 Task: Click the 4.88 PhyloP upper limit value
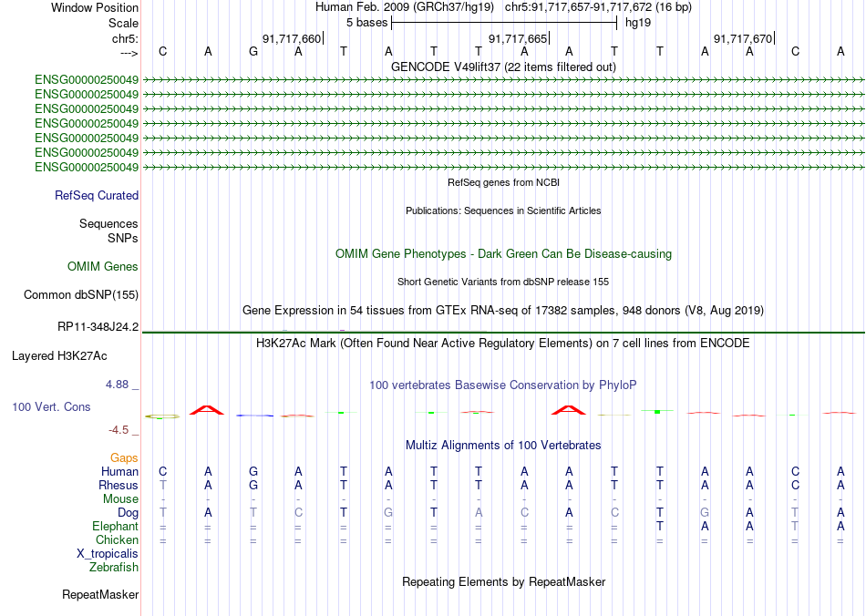point(117,385)
